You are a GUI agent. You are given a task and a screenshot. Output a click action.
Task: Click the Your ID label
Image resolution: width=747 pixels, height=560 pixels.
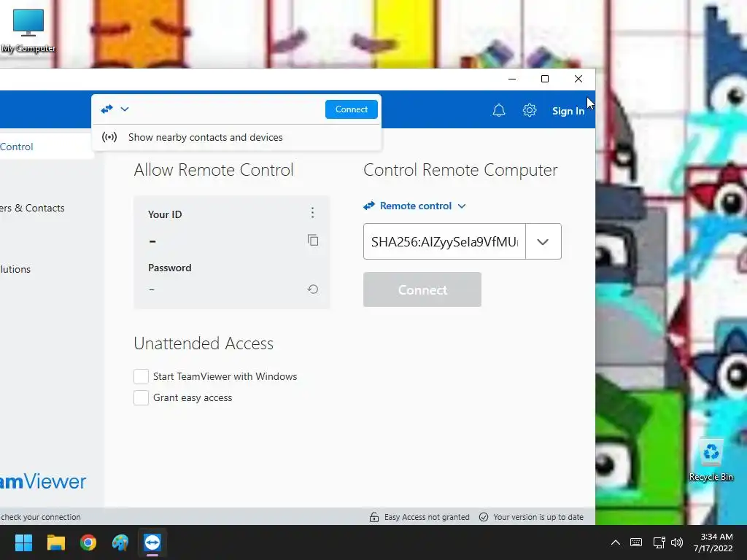coord(165,214)
